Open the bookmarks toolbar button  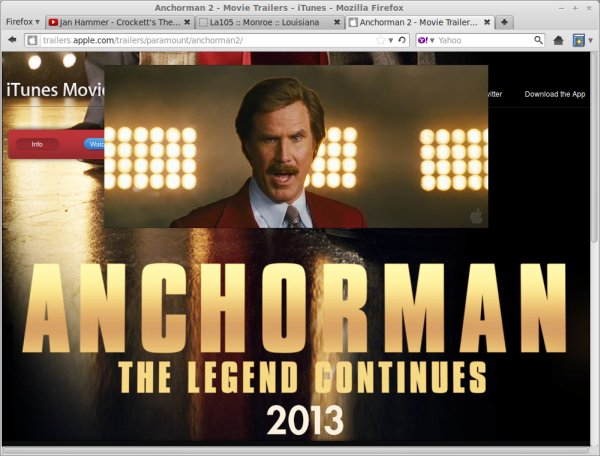pos(579,40)
